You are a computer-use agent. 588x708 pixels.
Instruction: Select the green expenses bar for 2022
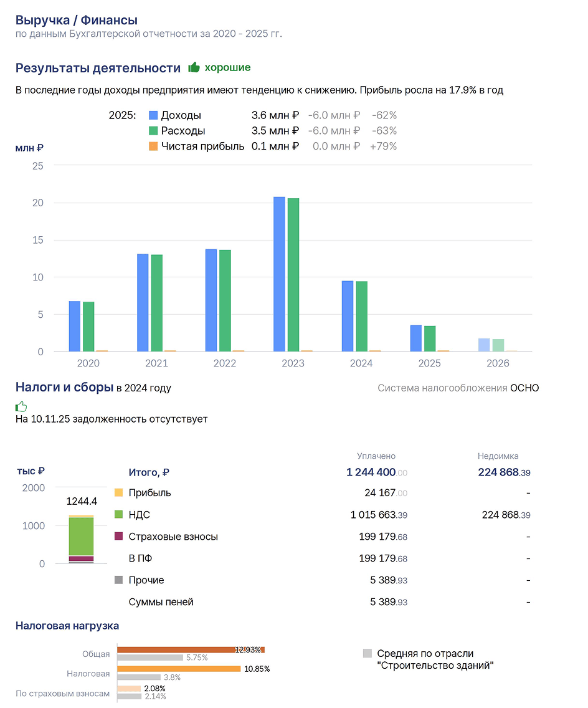(225, 301)
